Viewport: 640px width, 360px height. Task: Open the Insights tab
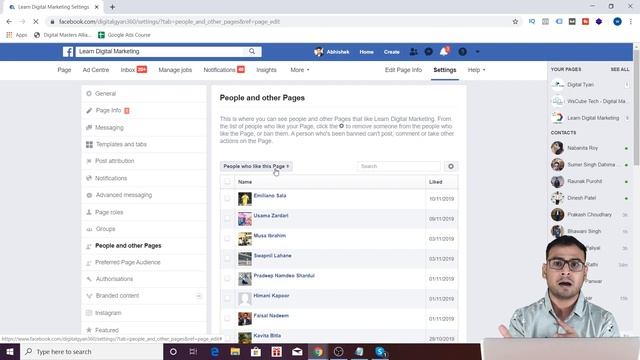pyautogui.click(x=266, y=70)
